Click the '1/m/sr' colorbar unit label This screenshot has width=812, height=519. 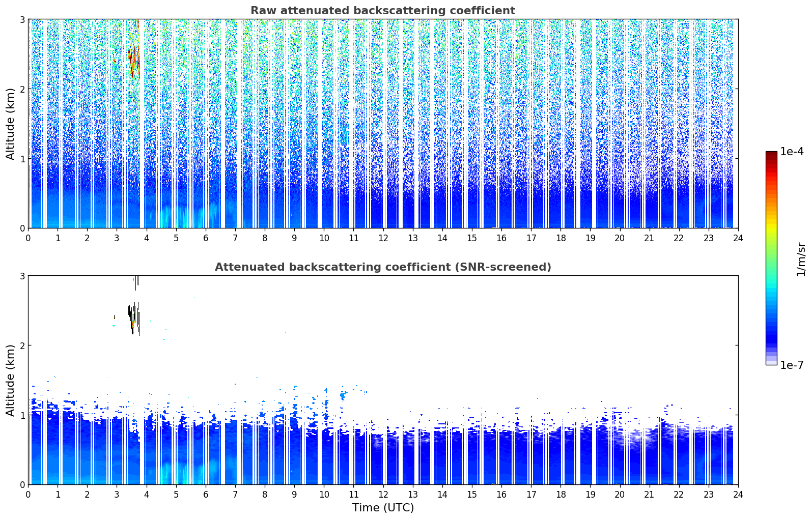(801, 258)
